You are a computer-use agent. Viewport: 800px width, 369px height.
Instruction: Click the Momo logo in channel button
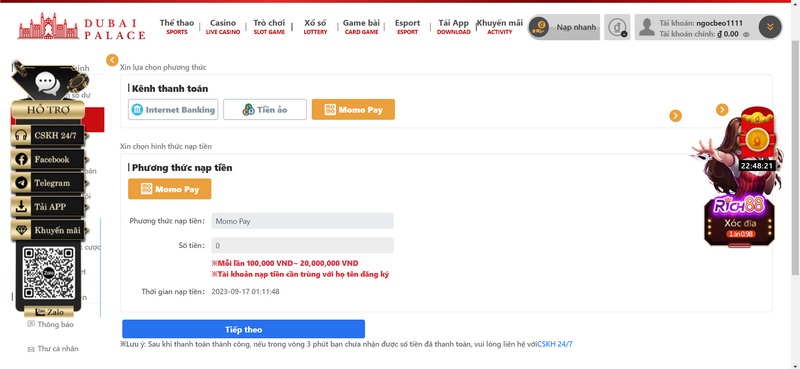coord(330,110)
